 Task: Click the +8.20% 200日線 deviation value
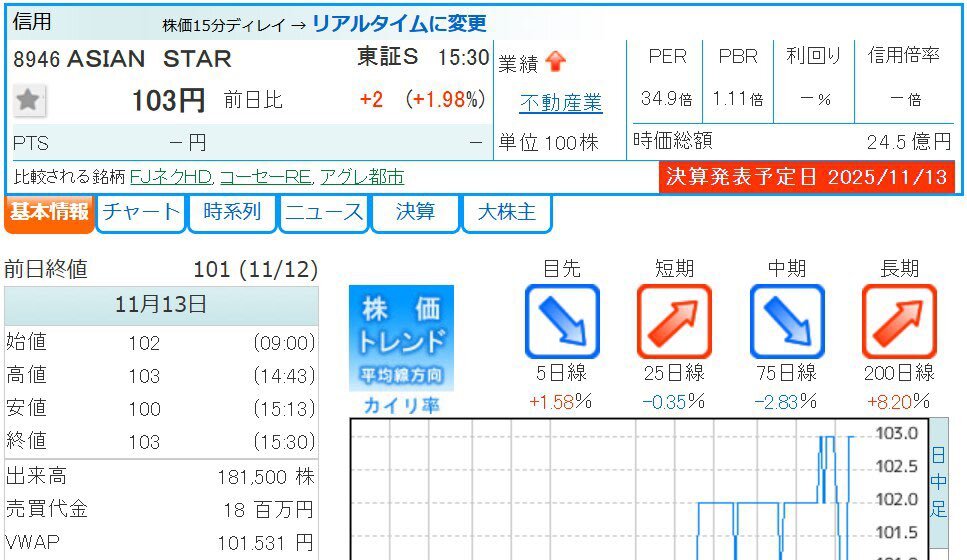tap(899, 402)
